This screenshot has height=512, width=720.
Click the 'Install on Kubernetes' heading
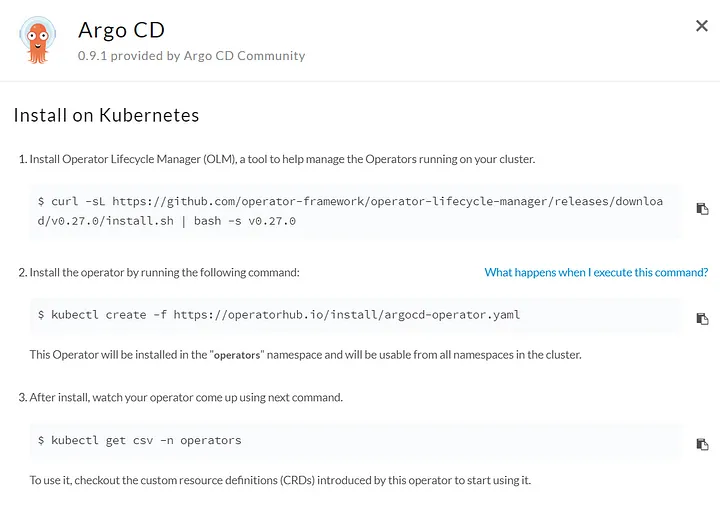point(107,115)
